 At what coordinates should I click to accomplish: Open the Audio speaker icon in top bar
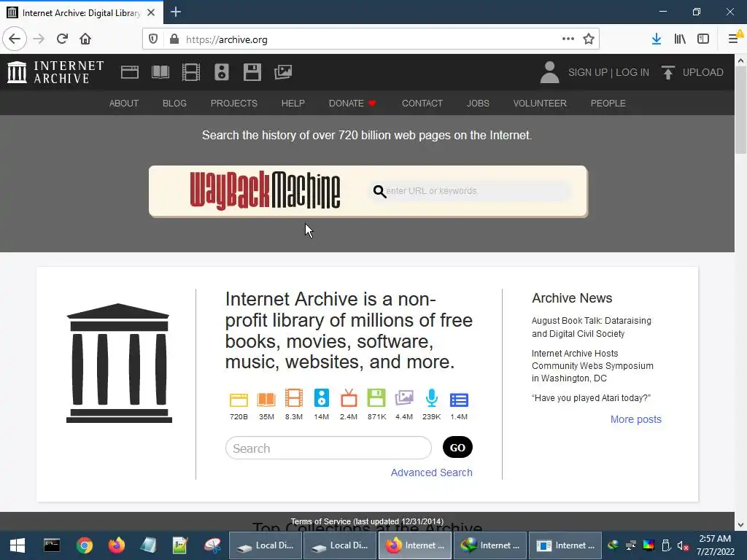222,72
